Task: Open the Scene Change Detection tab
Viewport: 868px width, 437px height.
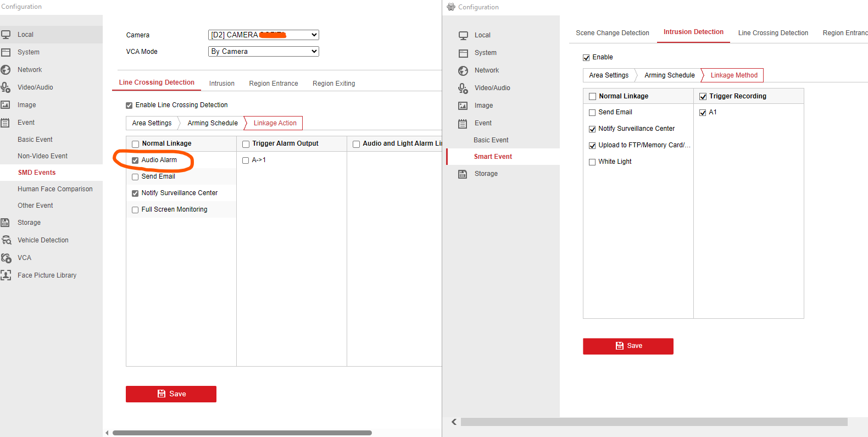Action: (612, 33)
